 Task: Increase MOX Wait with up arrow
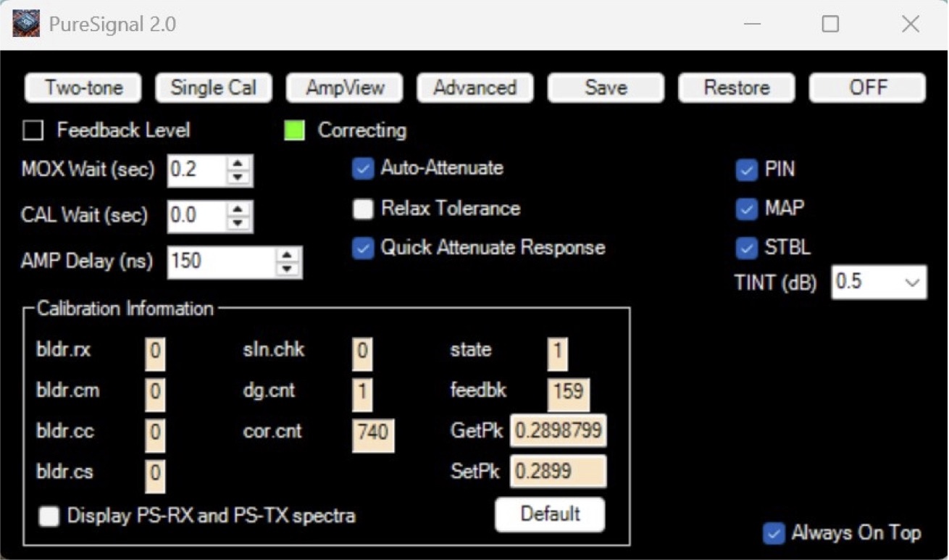238,164
